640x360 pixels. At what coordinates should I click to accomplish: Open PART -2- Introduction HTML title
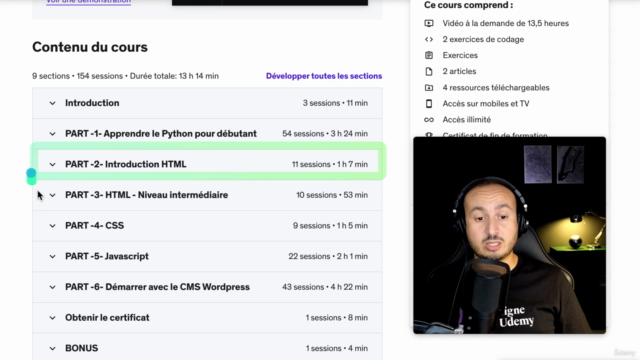tap(126, 164)
